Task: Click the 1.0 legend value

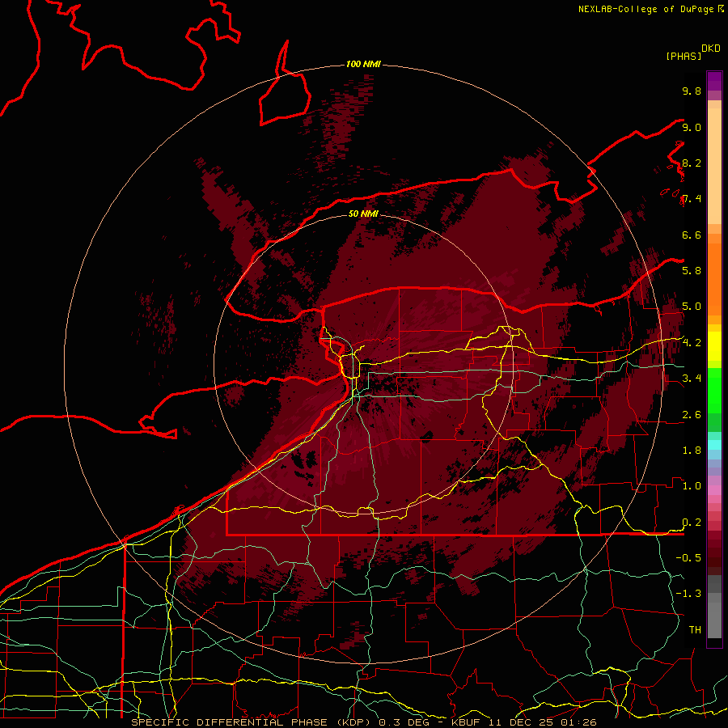Action: (x=692, y=486)
